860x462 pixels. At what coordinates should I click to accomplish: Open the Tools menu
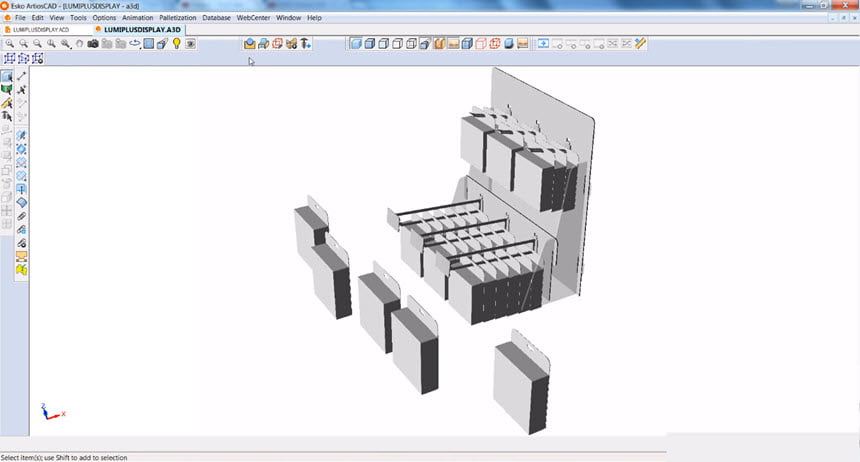(78, 18)
